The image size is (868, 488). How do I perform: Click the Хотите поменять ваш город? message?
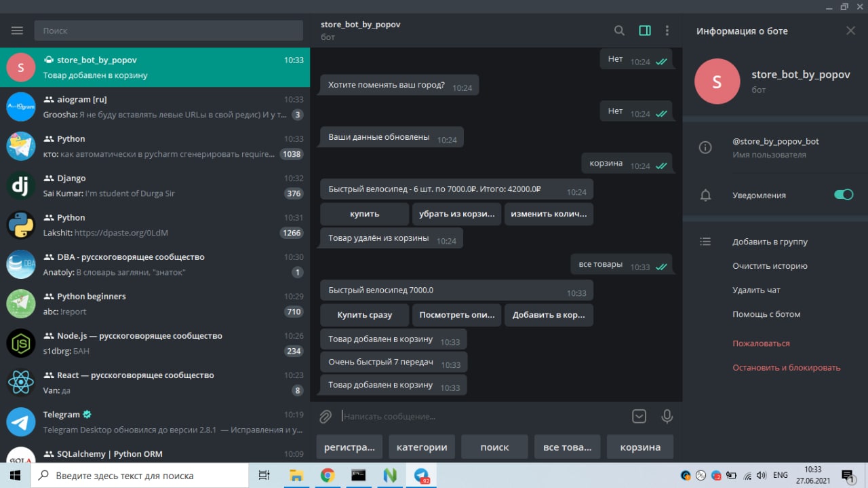click(x=399, y=86)
